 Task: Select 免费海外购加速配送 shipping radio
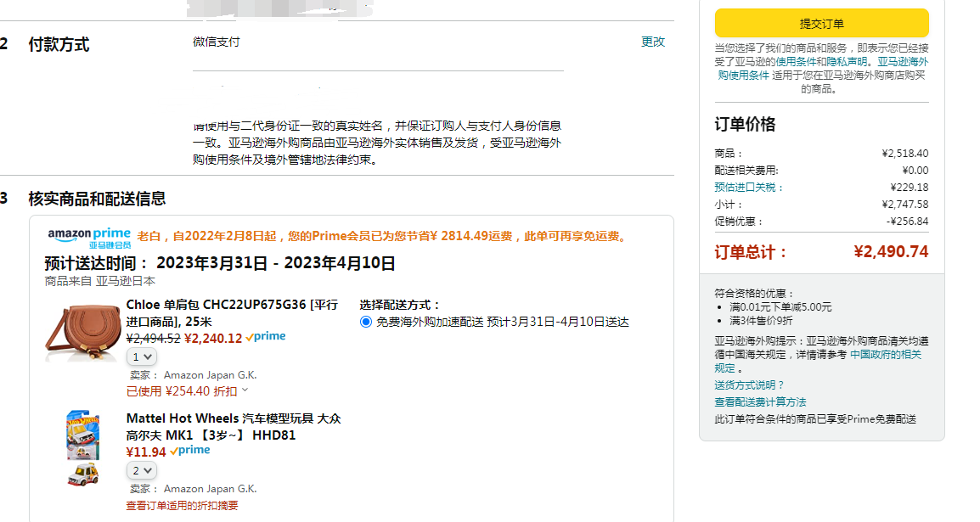366,323
